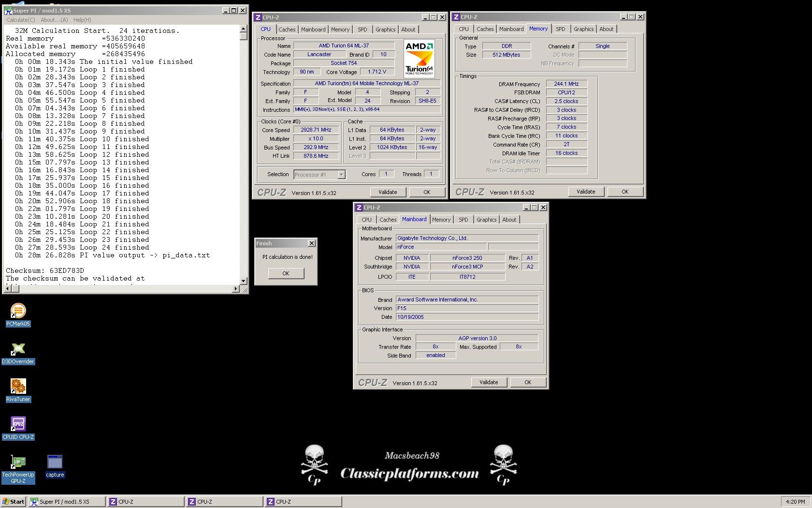Open the D3DOverrider desktop icon
Image resolution: width=812 pixels, height=508 pixels.
click(x=18, y=353)
